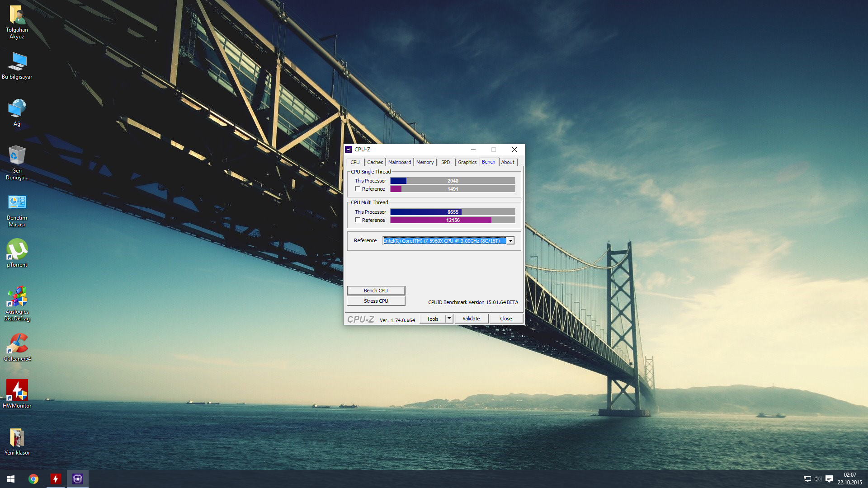Switch to the Memory tab
Screen dimensions: 868x488
(x=425, y=162)
